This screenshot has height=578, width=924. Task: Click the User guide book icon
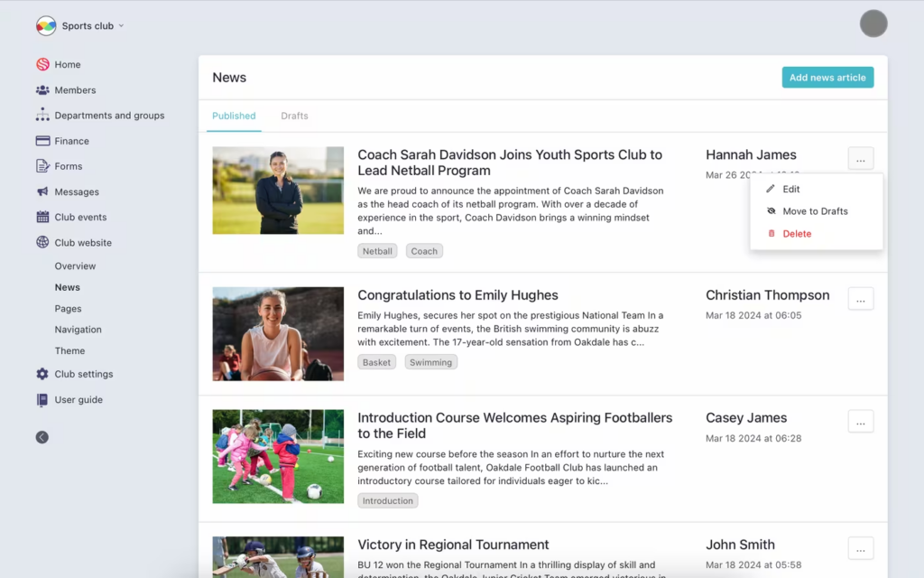[x=42, y=400]
